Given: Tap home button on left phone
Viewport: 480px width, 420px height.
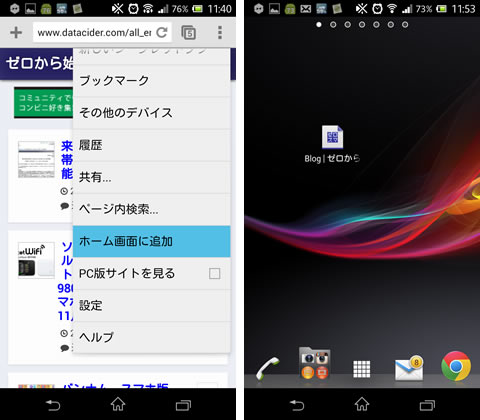Looking at the screenshot, I should (118, 404).
